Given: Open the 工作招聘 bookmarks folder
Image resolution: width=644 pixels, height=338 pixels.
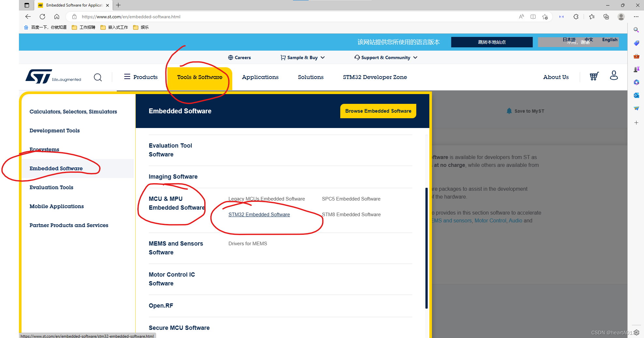Looking at the screenshot, I should tap(84, 27).
